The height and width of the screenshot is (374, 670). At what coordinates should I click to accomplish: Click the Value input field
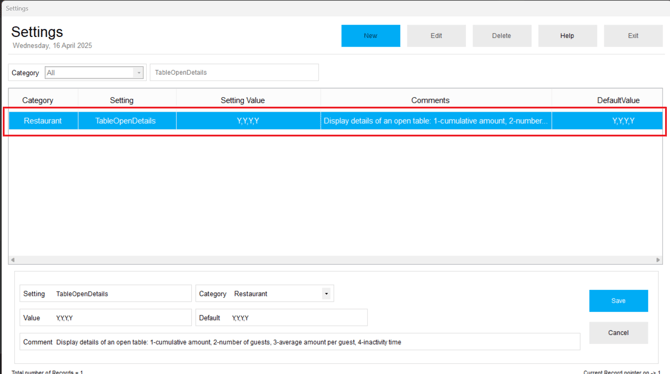tap(122, 318)
